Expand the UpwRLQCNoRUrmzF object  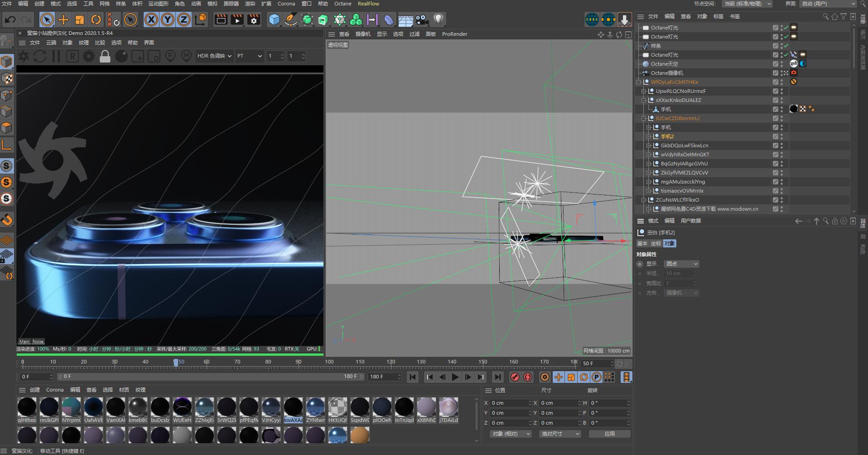pos(644,91)
